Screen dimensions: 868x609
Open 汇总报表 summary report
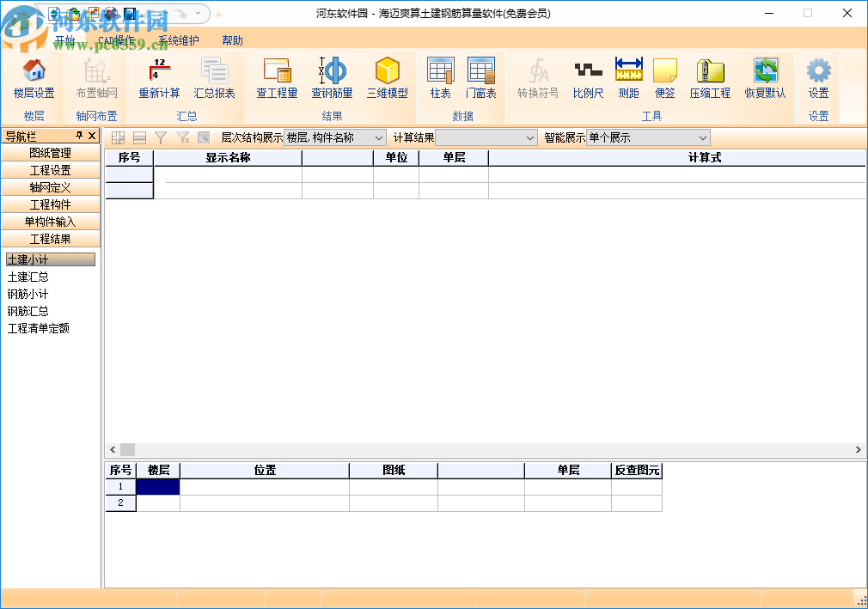(214, 79)
